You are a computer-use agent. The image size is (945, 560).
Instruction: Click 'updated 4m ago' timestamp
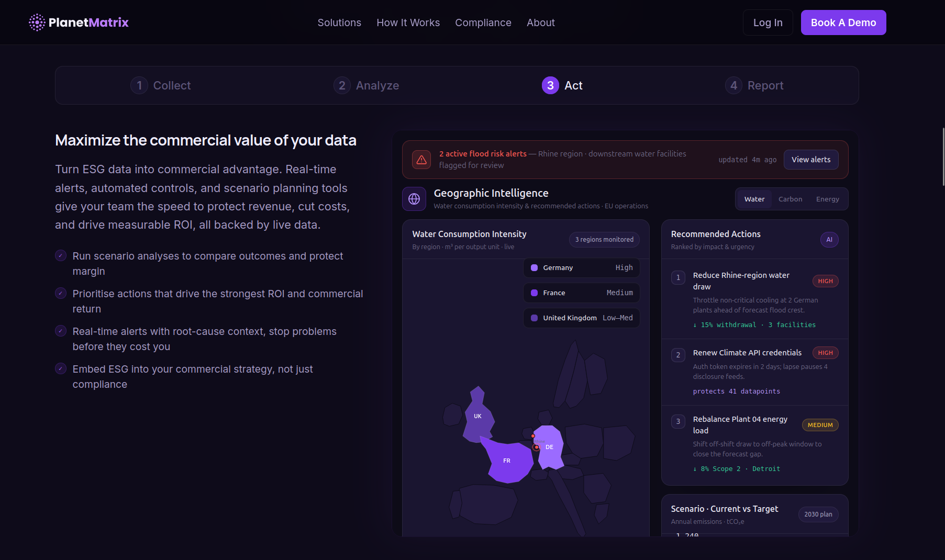point(748,160)
